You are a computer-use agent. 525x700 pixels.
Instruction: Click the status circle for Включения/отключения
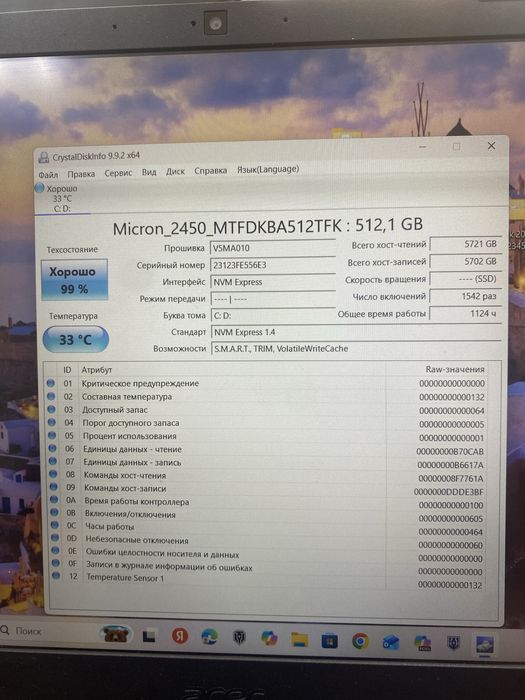pyautogui.click(x=54, y=513)
